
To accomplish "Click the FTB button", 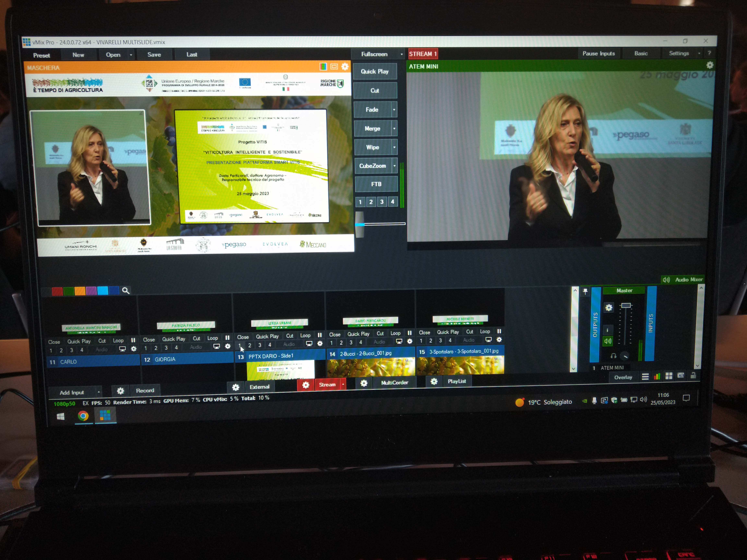I will 376,184.
